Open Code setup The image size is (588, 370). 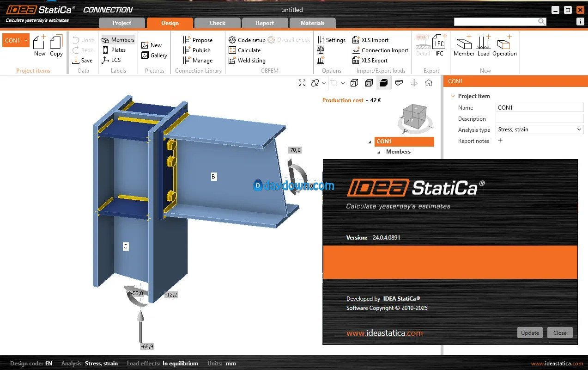pos(247,40)
